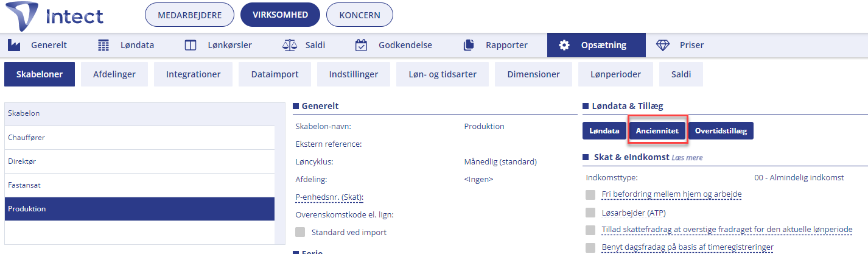
Task: Open Løndata calculator icon
Action: coord(103,45)
